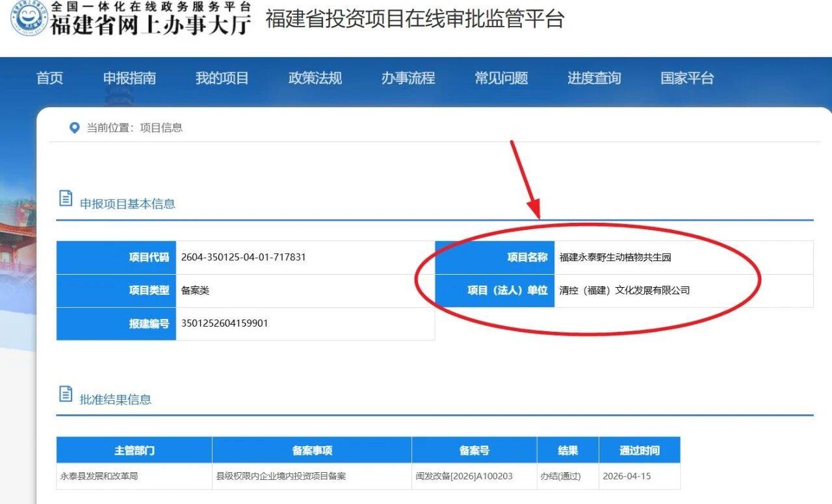The image size is (832, 504).
Task: Open the 政策法规 section
Action: [315, 78]
